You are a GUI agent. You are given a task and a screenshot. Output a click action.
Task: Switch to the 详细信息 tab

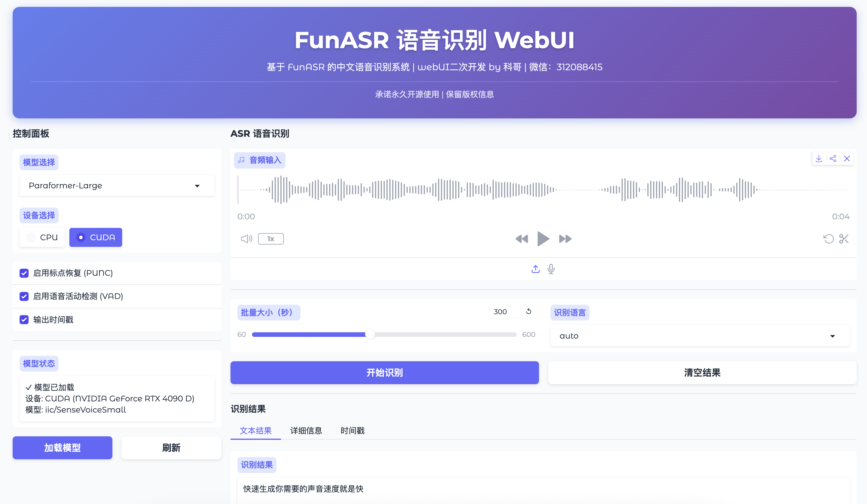pos(306,431)
